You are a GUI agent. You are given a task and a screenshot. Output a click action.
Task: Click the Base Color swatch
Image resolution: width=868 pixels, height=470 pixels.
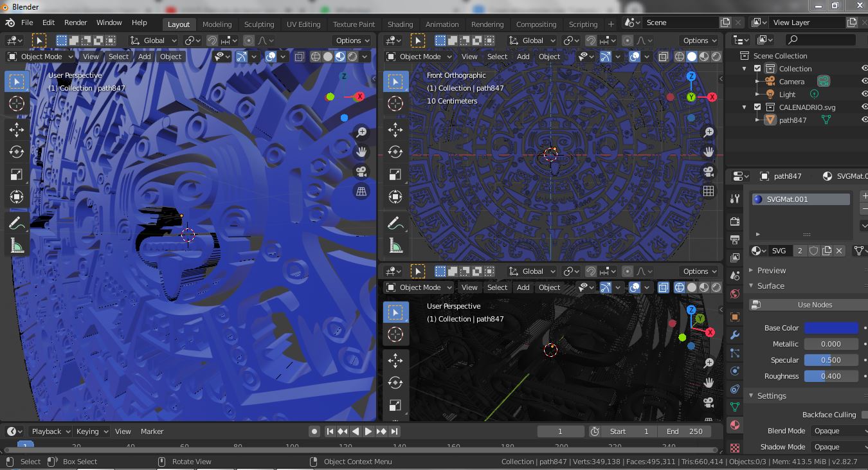[x=831, y=328]
